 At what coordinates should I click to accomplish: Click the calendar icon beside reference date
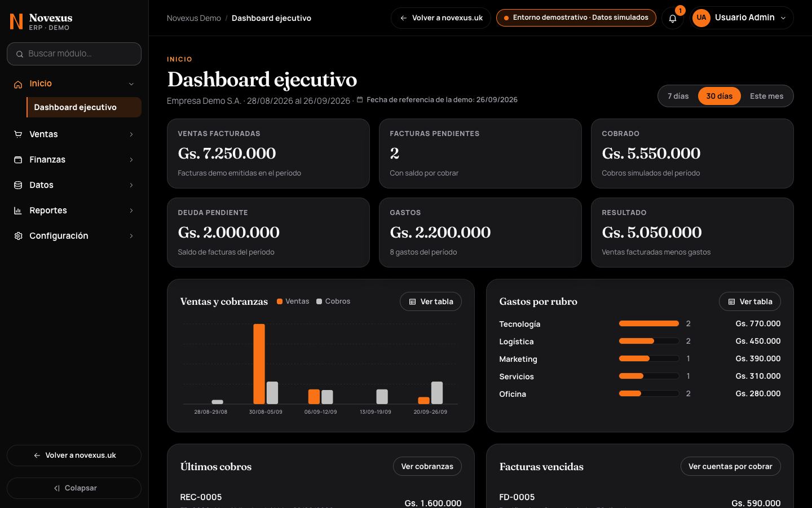[360, 99]
